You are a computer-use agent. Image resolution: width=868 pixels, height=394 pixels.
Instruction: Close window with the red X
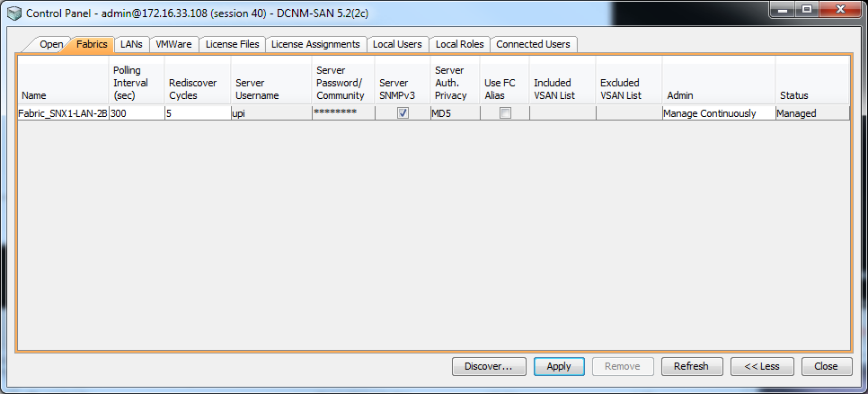tap(839, 9)
